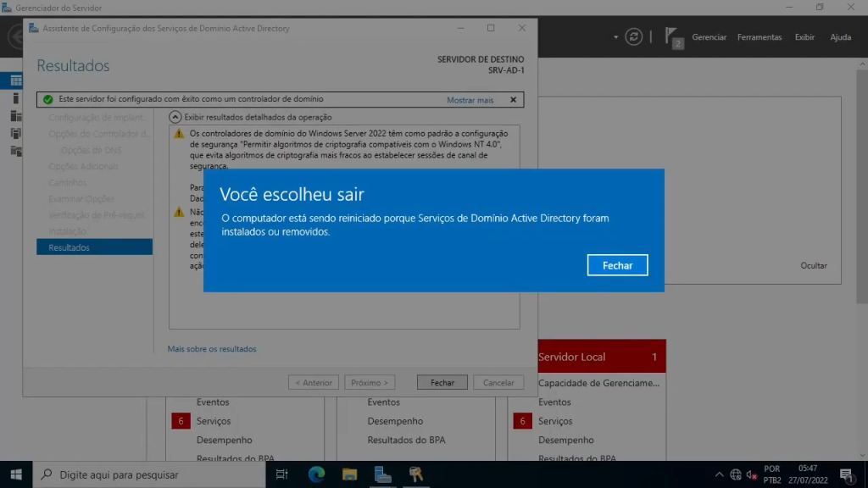This screenshot has width=868, height=488.
Task: Collapse the Exibir resultados detalhados expander
Action: (x=175, y=117)
